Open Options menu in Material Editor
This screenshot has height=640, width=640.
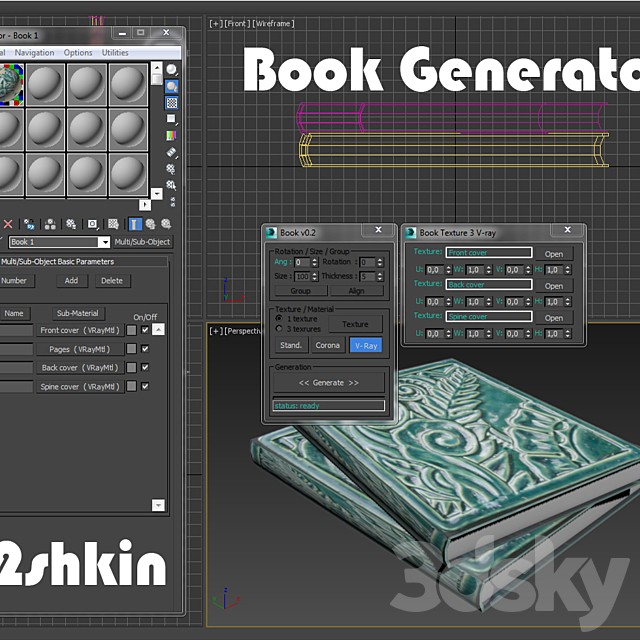point(78,53)
